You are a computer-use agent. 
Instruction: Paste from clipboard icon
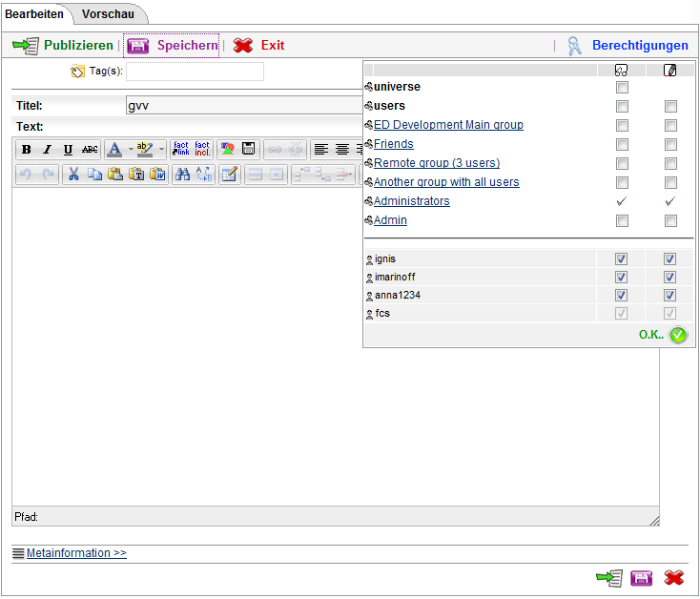[x=115, y=175]
